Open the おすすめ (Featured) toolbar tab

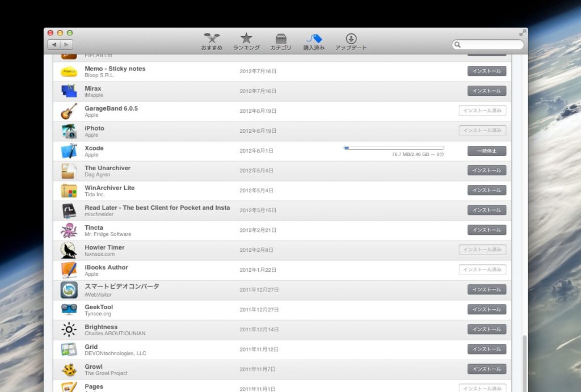212,41
